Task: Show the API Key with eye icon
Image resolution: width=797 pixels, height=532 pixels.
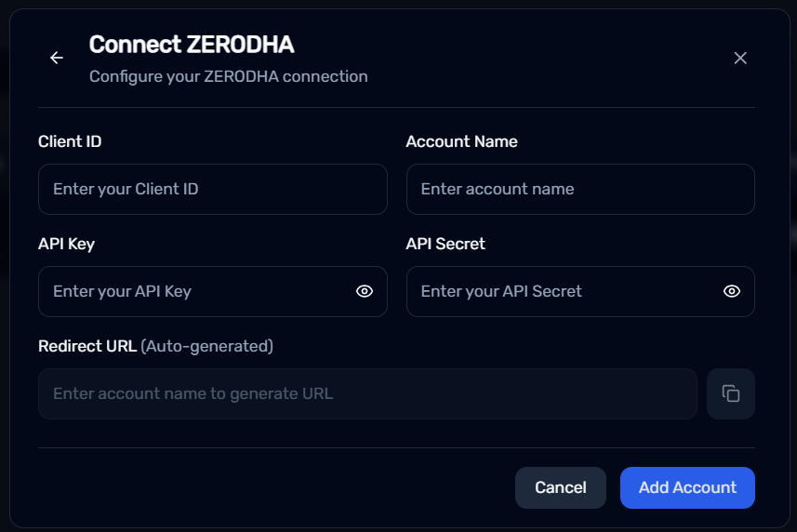Action: 364,291
